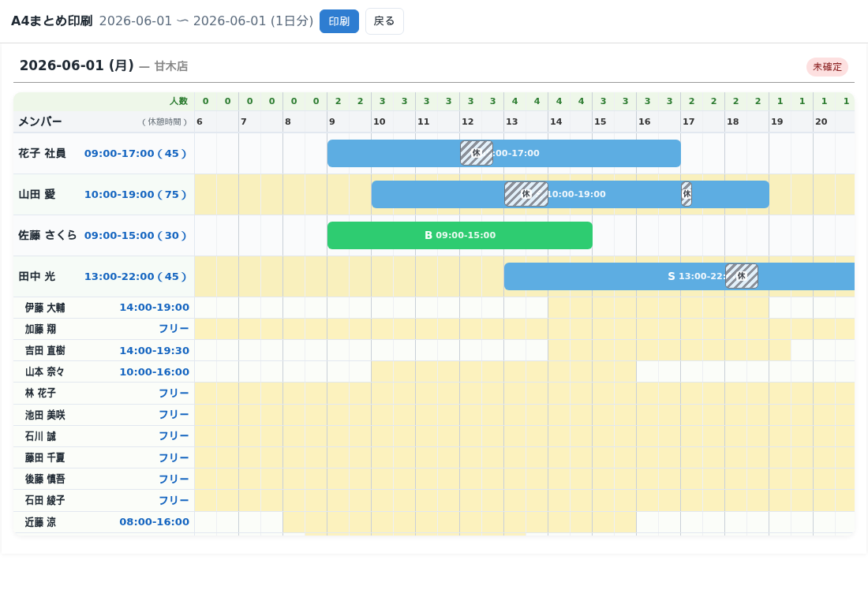Viewport: 868px width, 601px height.
Task: Click 山田 愛's shift time 10:00-19:00 ( 75 )
Action: coord(135,194)
